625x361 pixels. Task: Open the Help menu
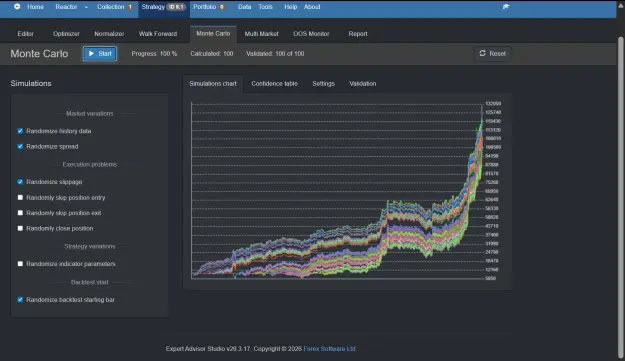coord(291,7)
